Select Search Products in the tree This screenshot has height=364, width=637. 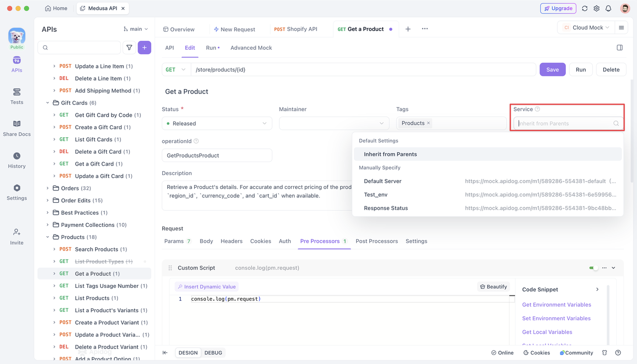point(95,249)
